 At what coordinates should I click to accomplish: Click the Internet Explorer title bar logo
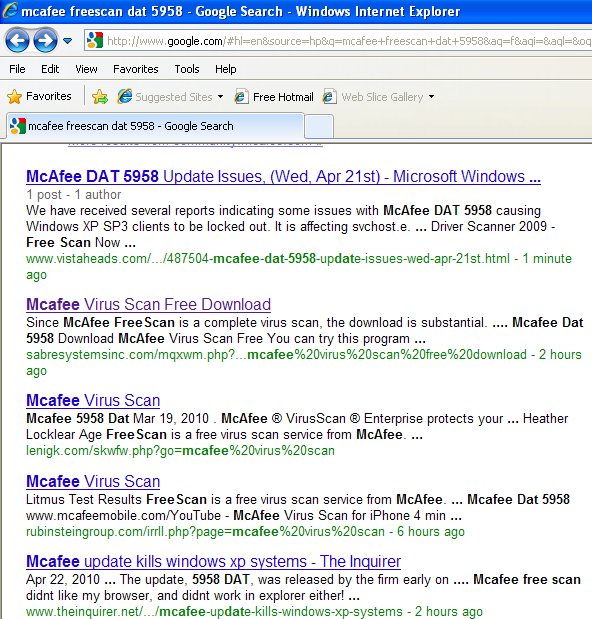tap(10, 11)
